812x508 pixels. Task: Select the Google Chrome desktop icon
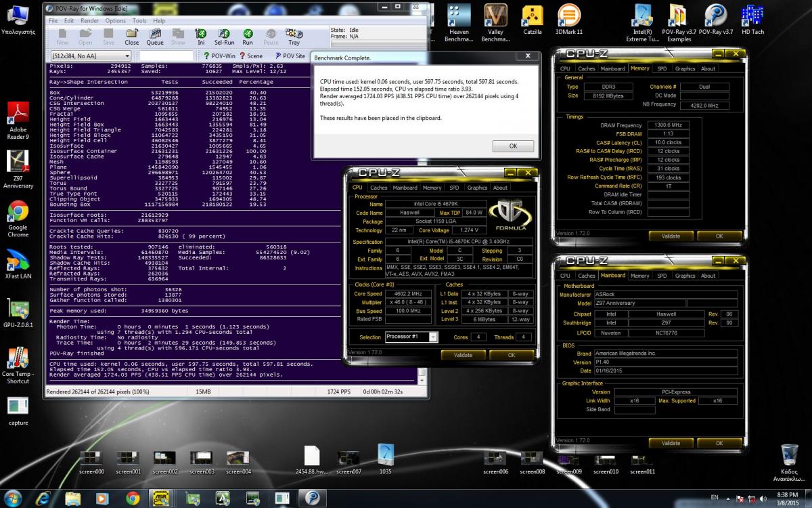pyautogui.click(x=18, y=219)
